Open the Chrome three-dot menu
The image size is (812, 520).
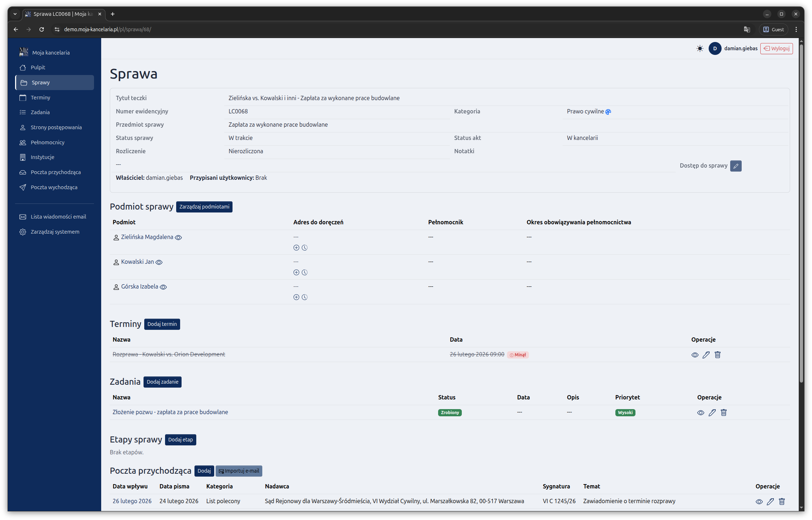coord(796,29)
